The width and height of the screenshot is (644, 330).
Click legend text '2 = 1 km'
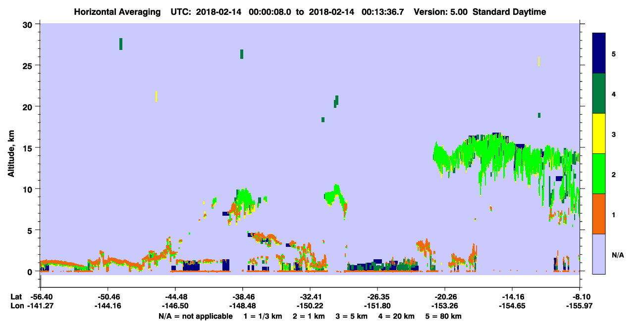pyautogui.click(x=309, y=316)
